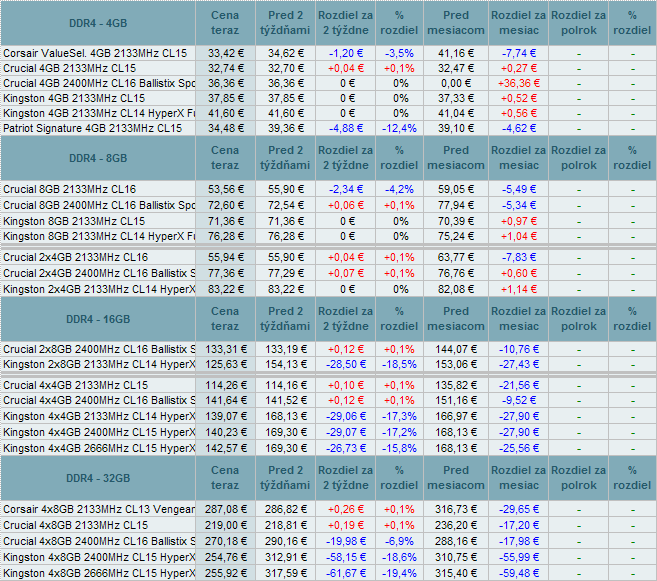
Task: Click the -28,50 € two-week difference
Action: coord(346,364)
